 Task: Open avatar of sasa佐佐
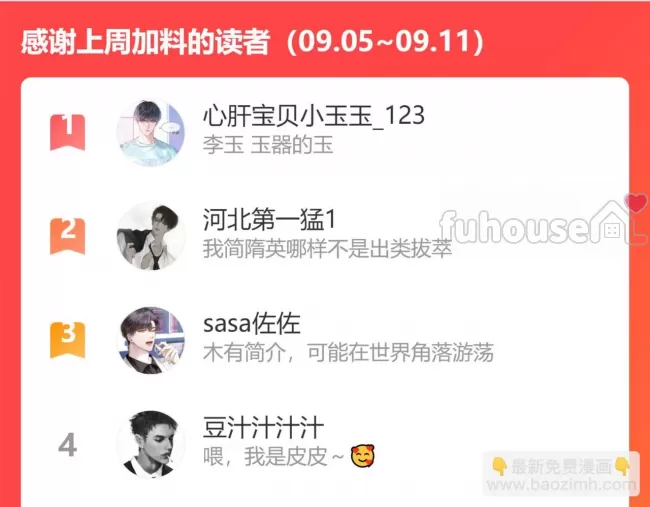[151, 340]
